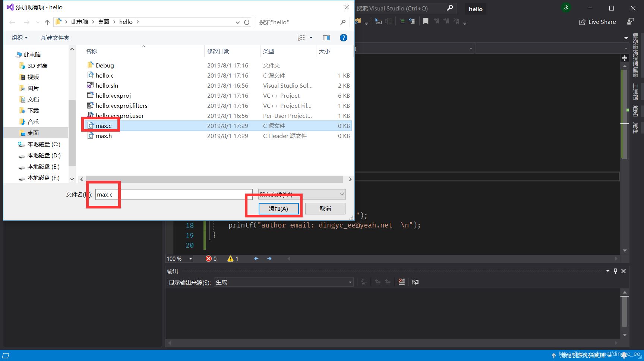Open the 服务器资源管理器 side tab

click(635, 55)
